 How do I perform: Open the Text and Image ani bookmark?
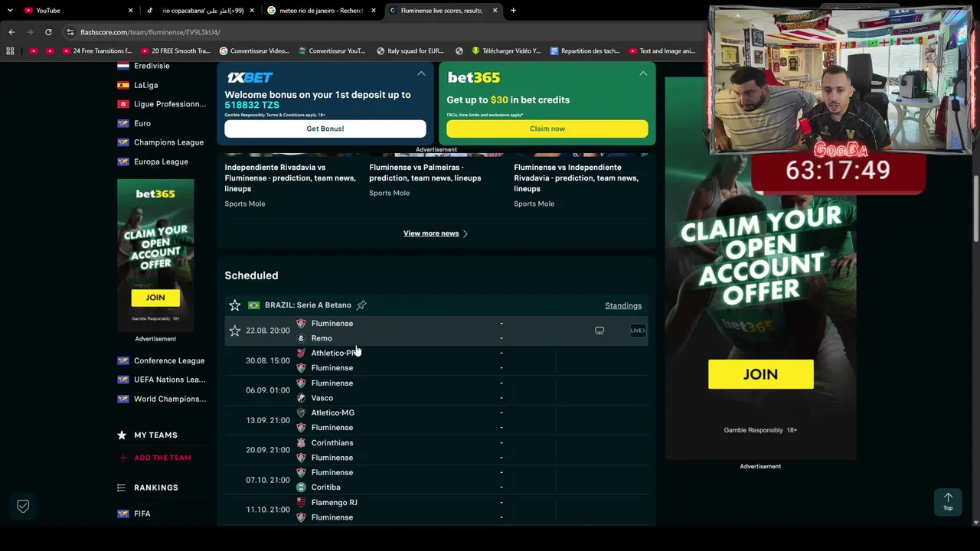pos(662,51)
